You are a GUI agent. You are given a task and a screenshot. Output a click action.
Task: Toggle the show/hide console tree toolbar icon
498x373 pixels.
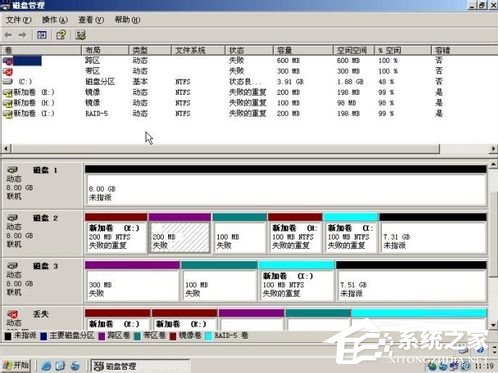tap(42, 35)
